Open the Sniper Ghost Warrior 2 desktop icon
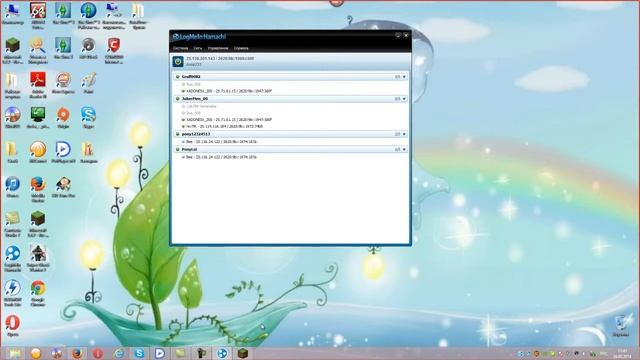The width and height of the screenshot is (640, 360). (x=38, y=258)
